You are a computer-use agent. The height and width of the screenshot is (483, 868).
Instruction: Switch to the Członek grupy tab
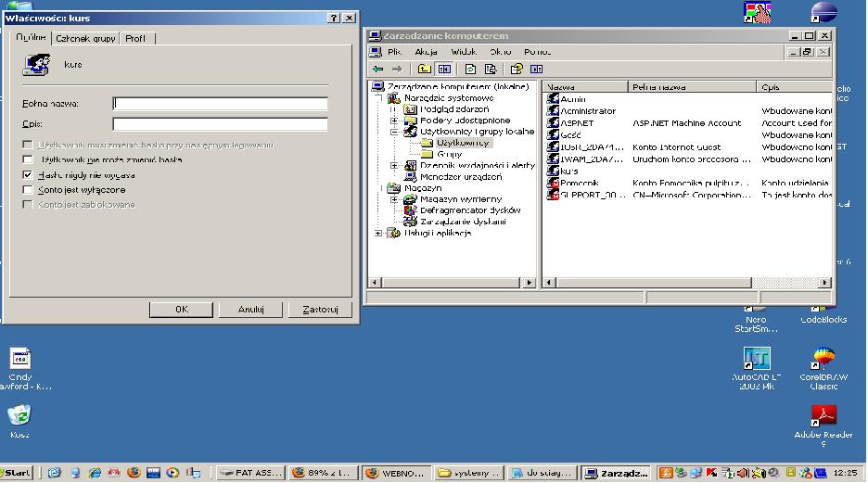(84, 38)
